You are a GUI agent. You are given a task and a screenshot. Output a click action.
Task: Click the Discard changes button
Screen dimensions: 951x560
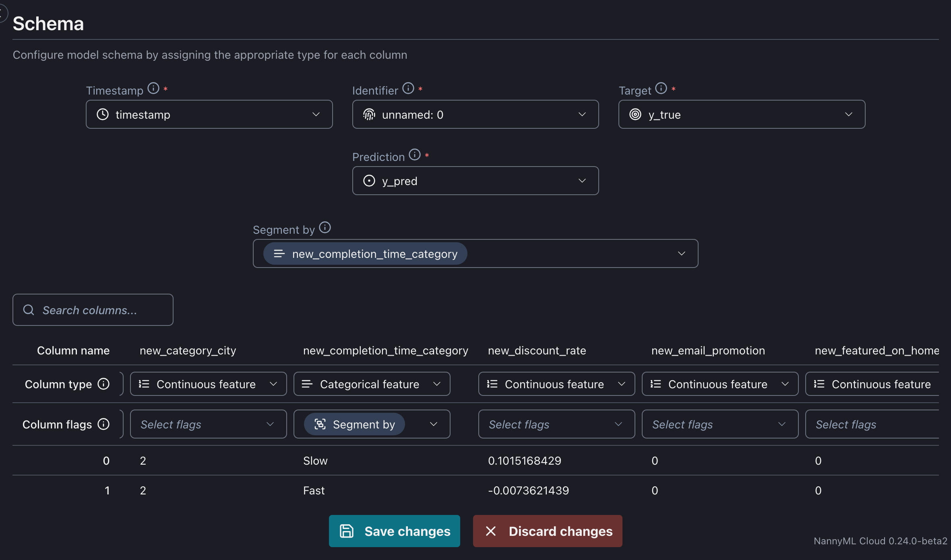point(547,531)
